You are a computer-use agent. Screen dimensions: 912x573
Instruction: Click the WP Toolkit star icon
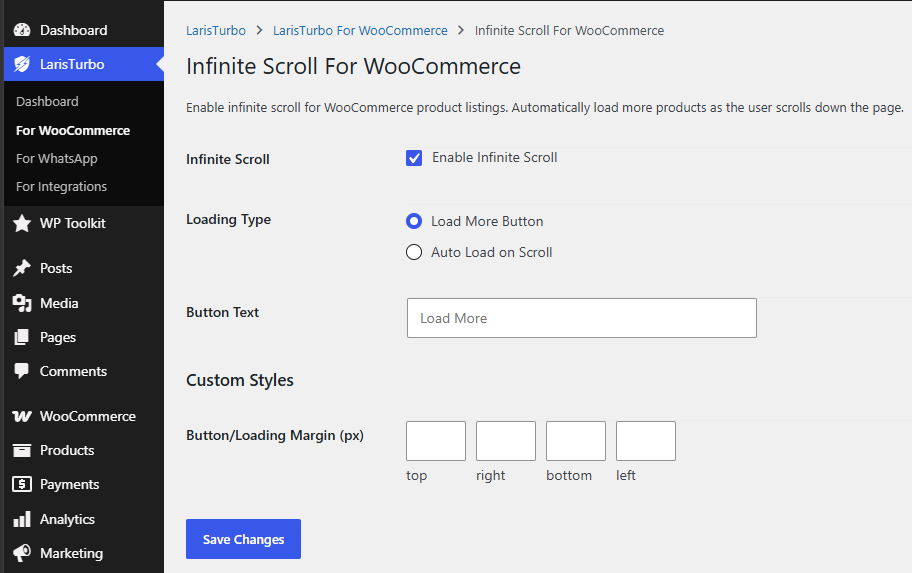(22, 223)
